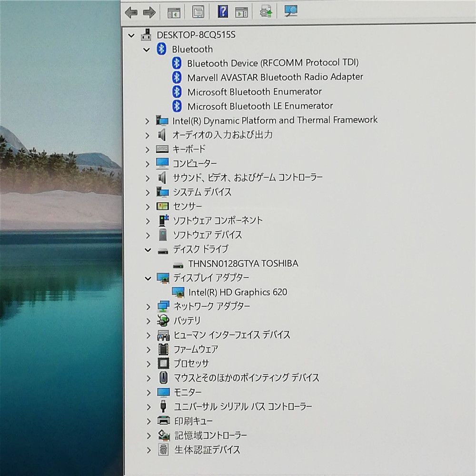The width and height of the screenshot is (476, 476).
Task: Expand the ファームウェア category
Action: click(149, 350)
